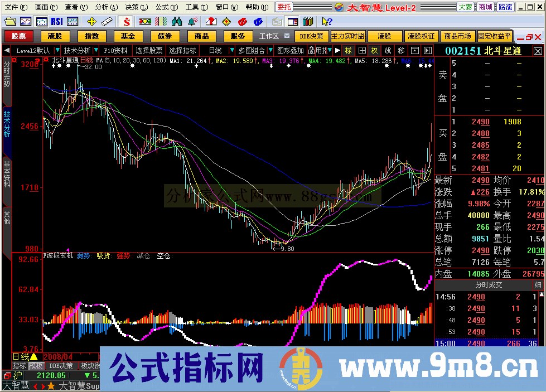Toggle the 移 move button
The width and height of the screenshot is (546, 392).
(x=401, y=51)
